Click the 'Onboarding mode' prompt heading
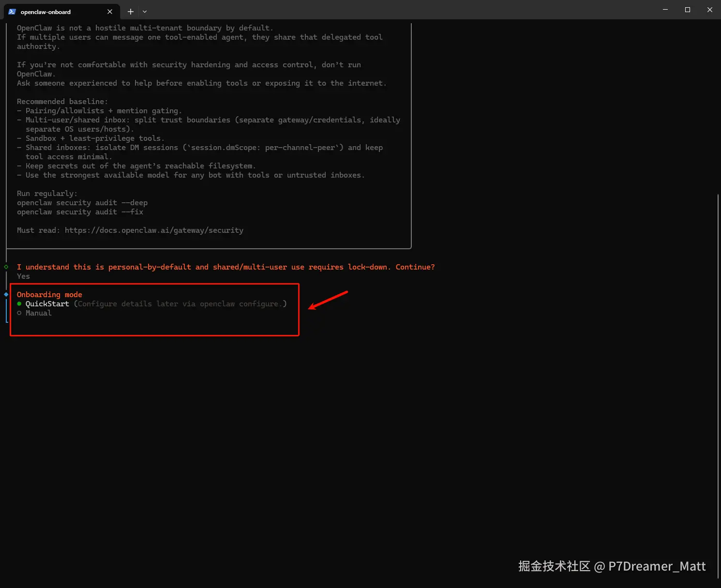Image resolution: width=721 pixels, height=588 pixels. click(49, 295)
